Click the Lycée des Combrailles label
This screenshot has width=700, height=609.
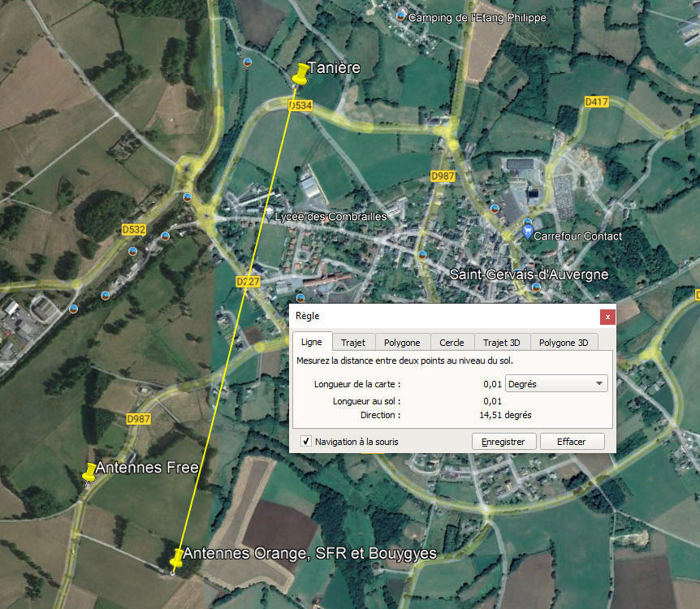pyautogui.click(x=331, y=217)
